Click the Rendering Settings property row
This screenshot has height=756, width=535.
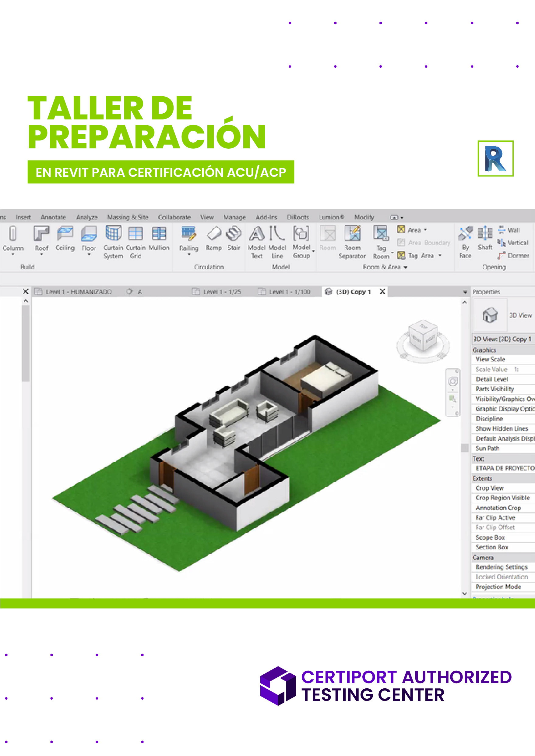(503, 567)
